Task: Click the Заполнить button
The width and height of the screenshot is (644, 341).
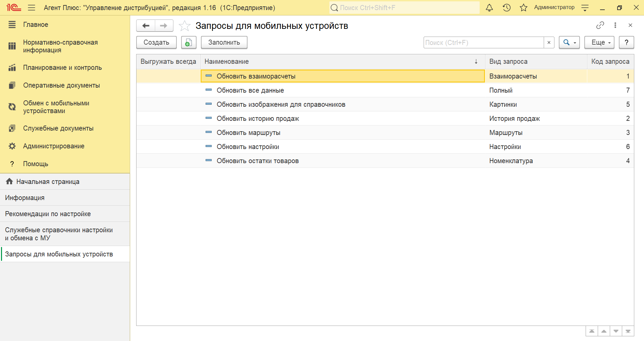Action: [x=224, y=43]
